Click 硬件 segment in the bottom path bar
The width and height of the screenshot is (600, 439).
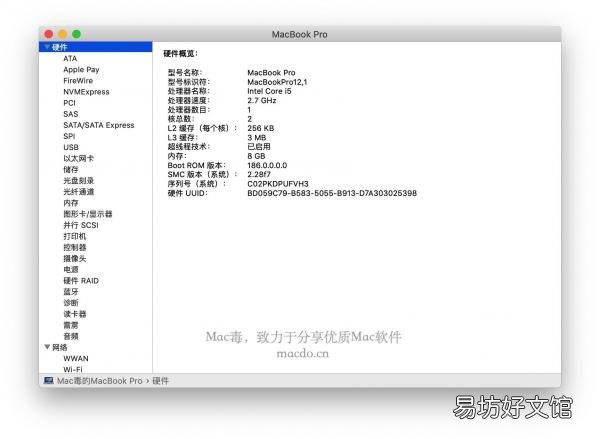tap(160, 381)
